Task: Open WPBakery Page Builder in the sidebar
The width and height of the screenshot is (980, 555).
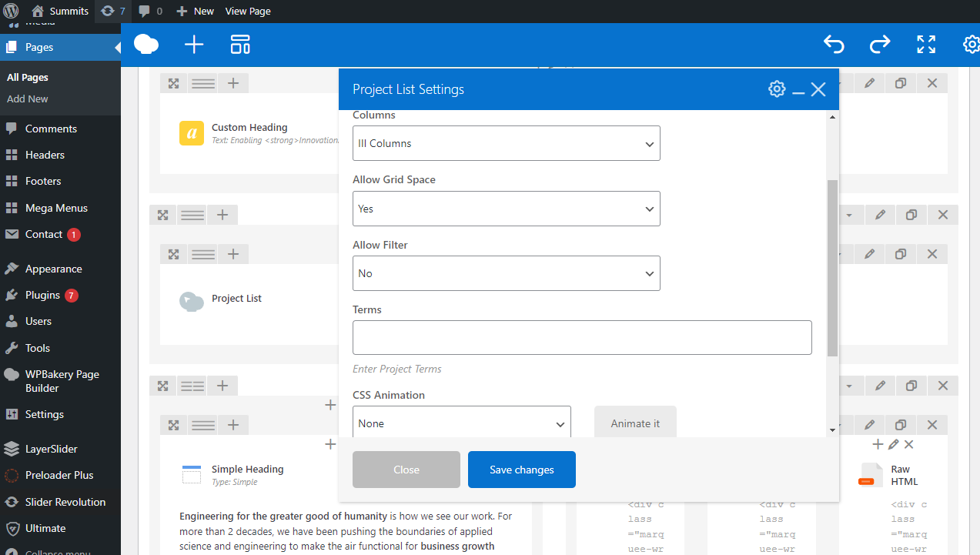Action: coord(60,381)
